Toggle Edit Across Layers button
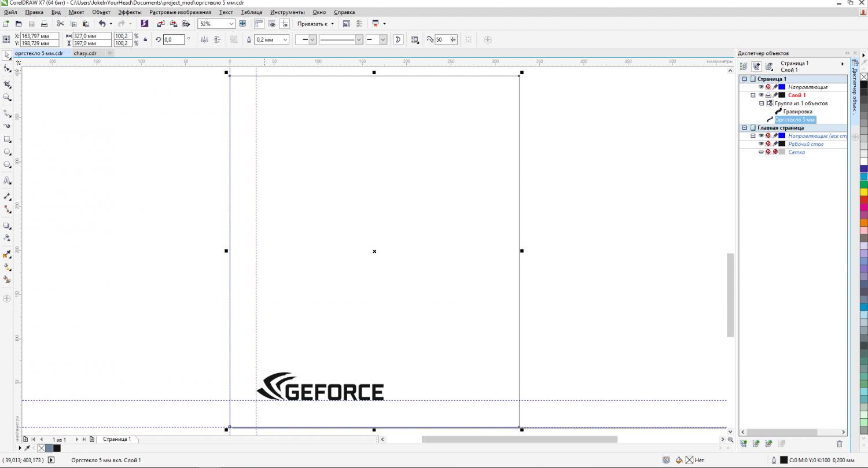This screenshot has height=468, width=868. (x=756, y=67)
